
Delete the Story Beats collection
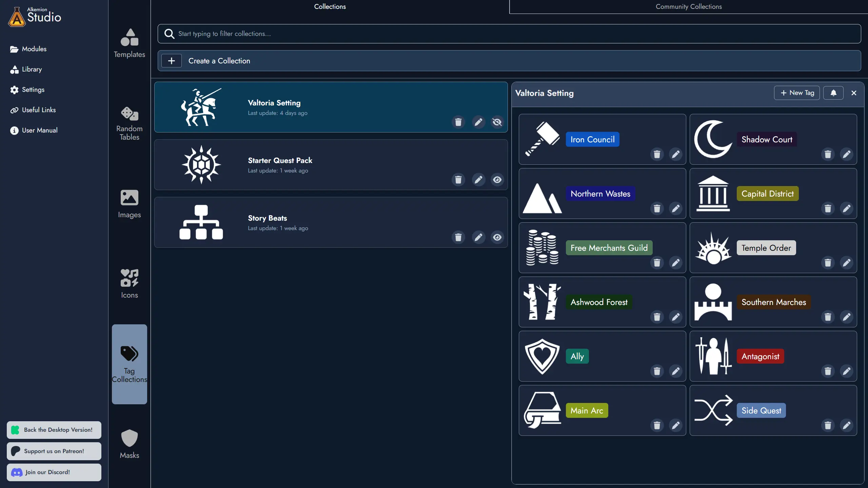pyautogui.click(x=458, y=237)
